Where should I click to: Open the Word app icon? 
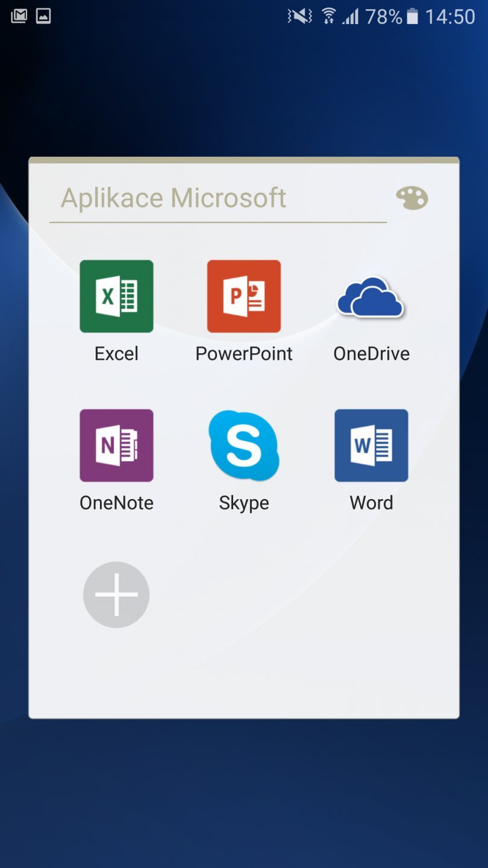pos(371,445)
